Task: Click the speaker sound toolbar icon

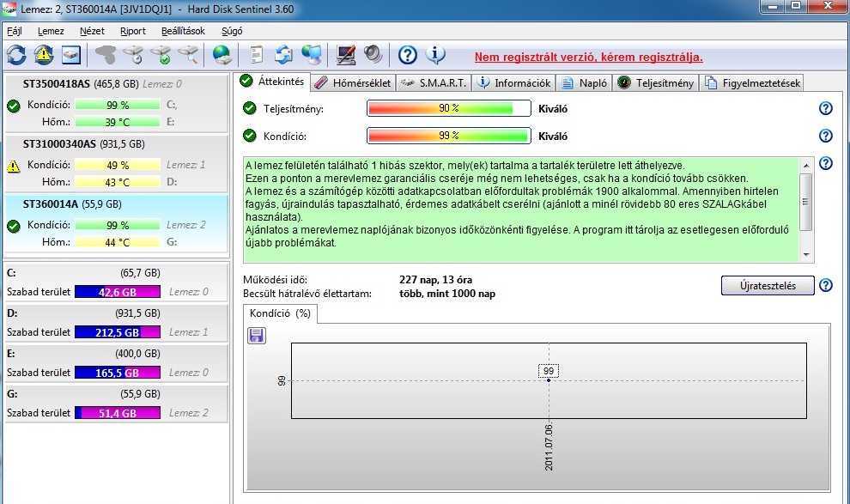Action: coord(373,55)
